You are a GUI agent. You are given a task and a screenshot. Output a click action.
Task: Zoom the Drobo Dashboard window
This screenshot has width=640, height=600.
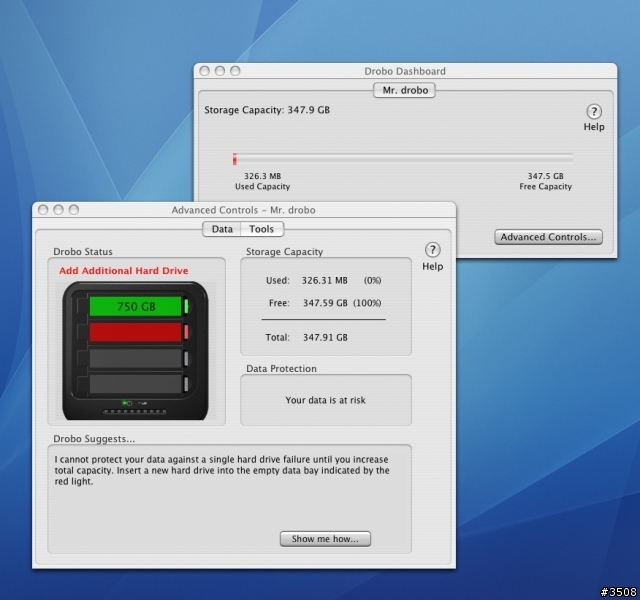(235, 71)
